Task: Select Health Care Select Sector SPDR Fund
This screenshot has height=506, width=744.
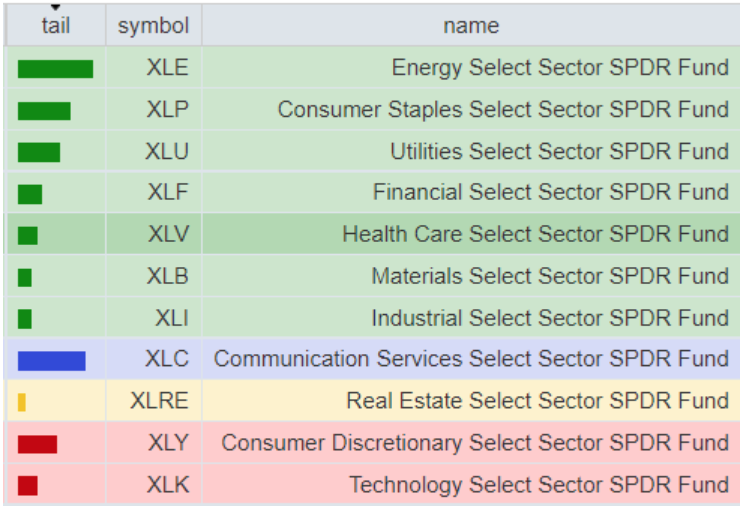Action: 535,234
